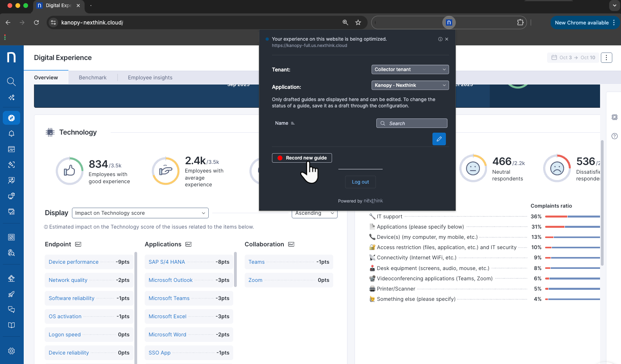
Task: Click the Nexthink logo in sidebar
Action: 11,57
